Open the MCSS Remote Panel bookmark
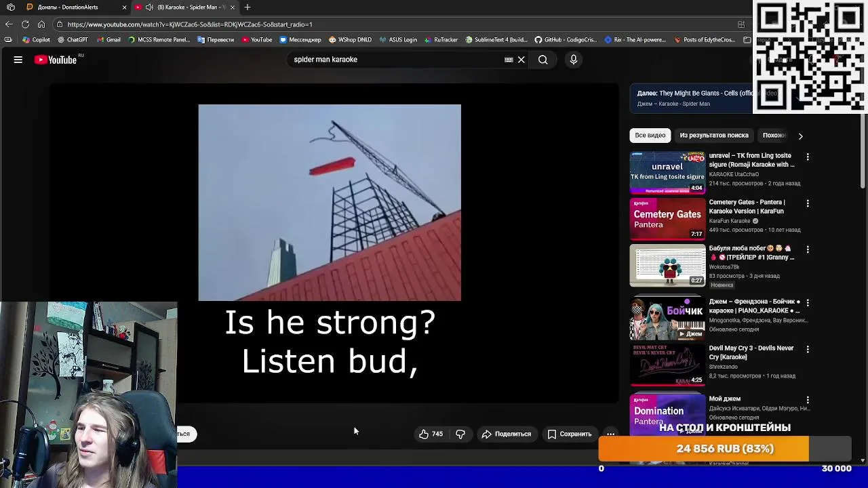 pos(159,40)
